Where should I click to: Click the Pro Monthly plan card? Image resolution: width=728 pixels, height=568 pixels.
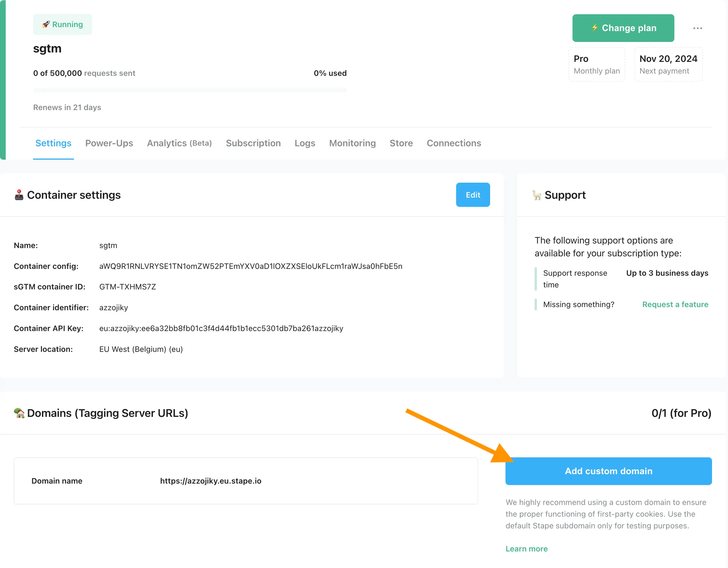pos(597,64)
